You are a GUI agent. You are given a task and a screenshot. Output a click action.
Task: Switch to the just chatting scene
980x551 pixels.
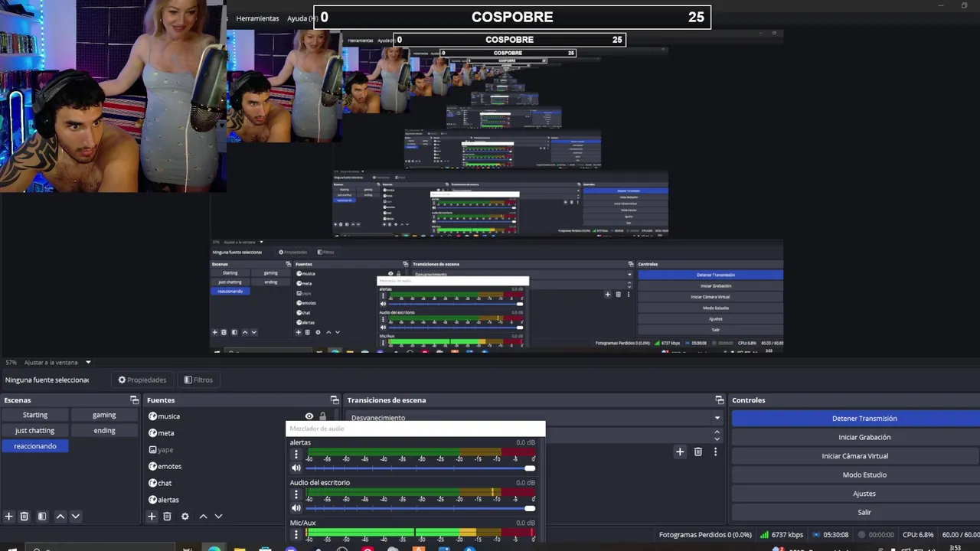point(35,430)
